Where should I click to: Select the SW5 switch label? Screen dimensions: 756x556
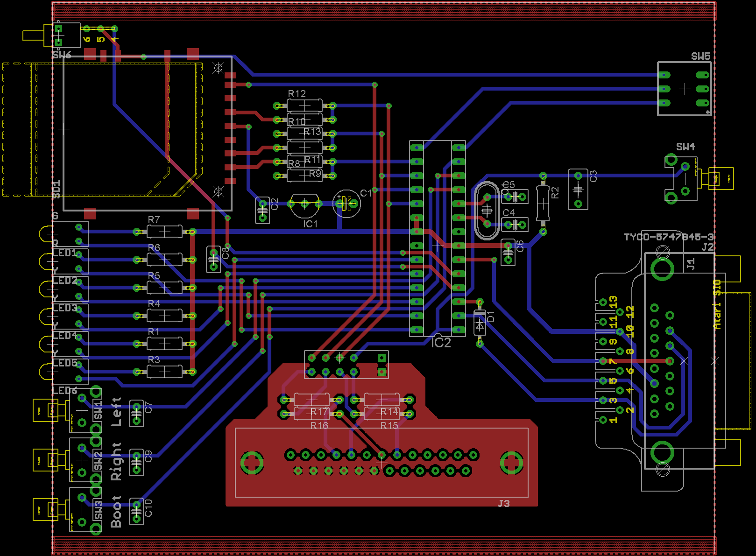[700, 56]
